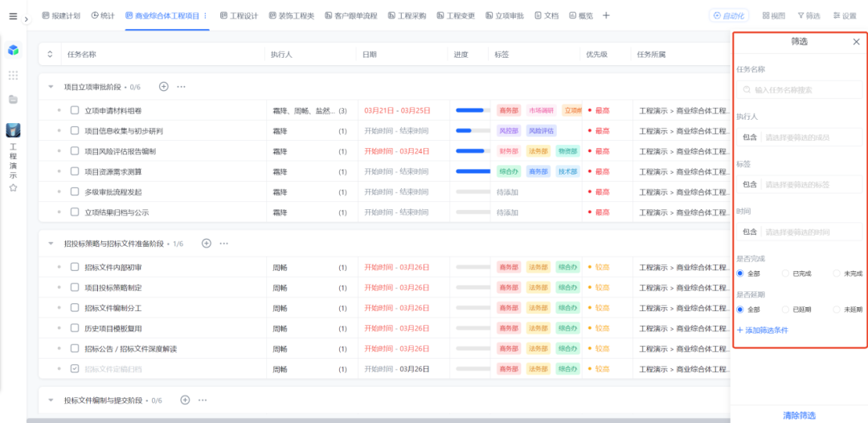This screenshot has height=423, width=868.
Task: Open more options for 投标文件编制与提交阶段
Action: coord(203,400)
